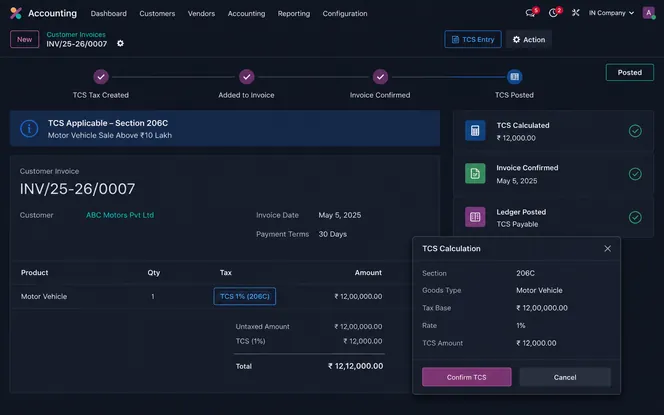Go back to Customer Invoices breadcrumb
The width and height of the screenshot is (664, 415).
(x=76, y=34)
